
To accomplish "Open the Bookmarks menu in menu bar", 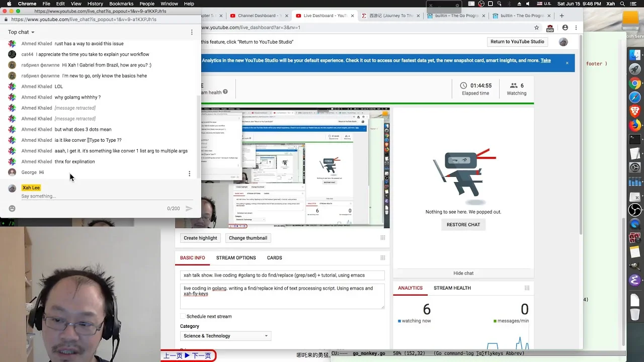I will tap(121, 4).
